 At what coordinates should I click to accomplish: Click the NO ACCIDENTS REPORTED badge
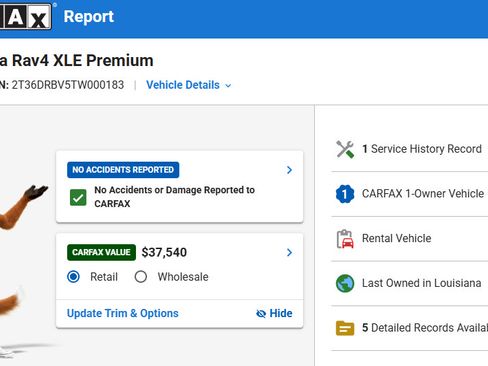[123, 170]
